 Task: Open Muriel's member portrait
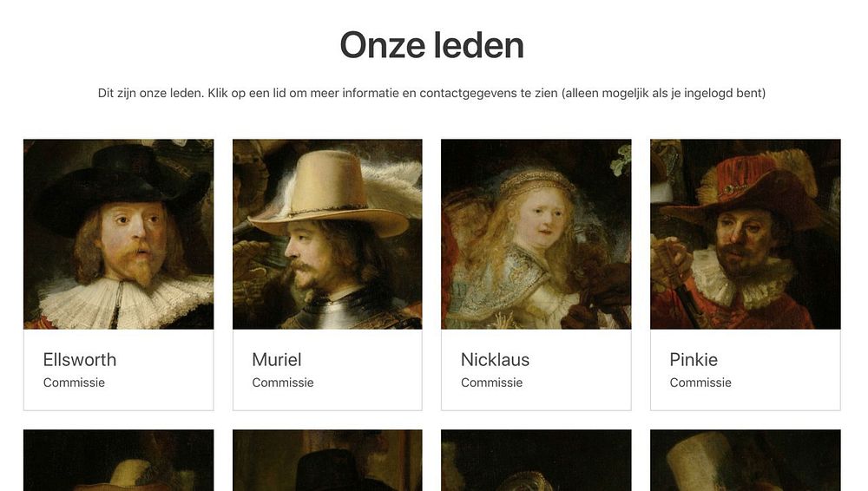coord(327,234)
